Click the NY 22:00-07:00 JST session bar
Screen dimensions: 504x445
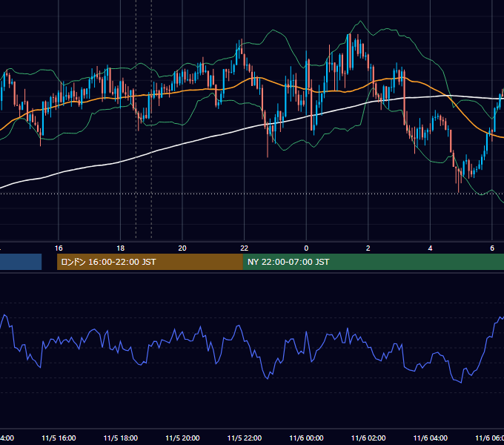(x=374, y=262)
